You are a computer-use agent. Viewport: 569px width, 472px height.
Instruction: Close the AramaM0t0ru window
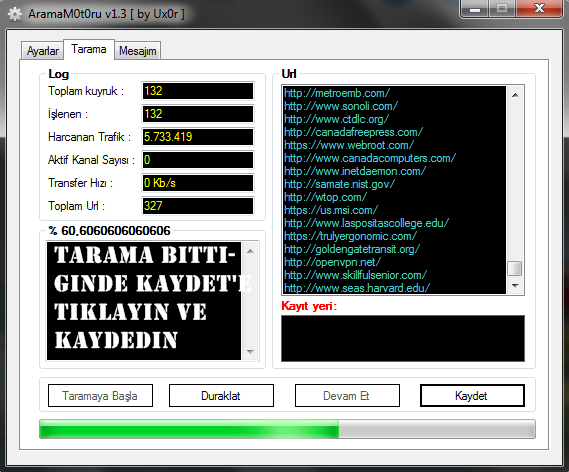[x=539, y=8]
